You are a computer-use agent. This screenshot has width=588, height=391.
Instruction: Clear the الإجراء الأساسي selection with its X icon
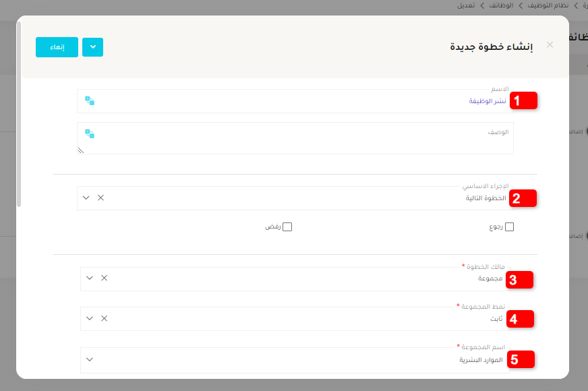tap(100, 198)
